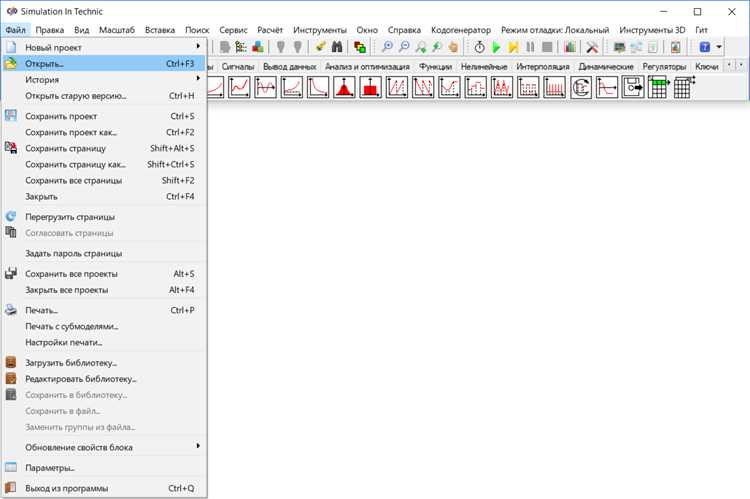Image resolution: width=750 pixels, height=499 pixels.
Task: Switch to Анализ и оптимизация tab
Action: (367, 67)
